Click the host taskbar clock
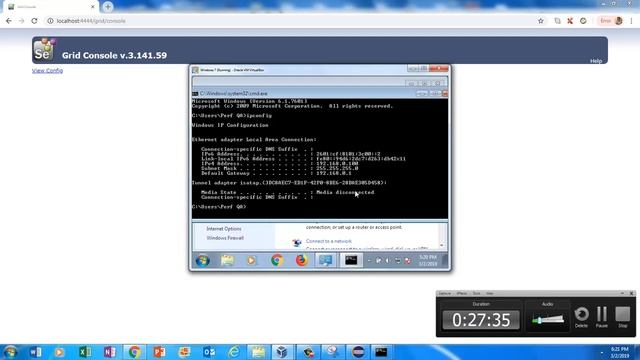 [620, 353]
